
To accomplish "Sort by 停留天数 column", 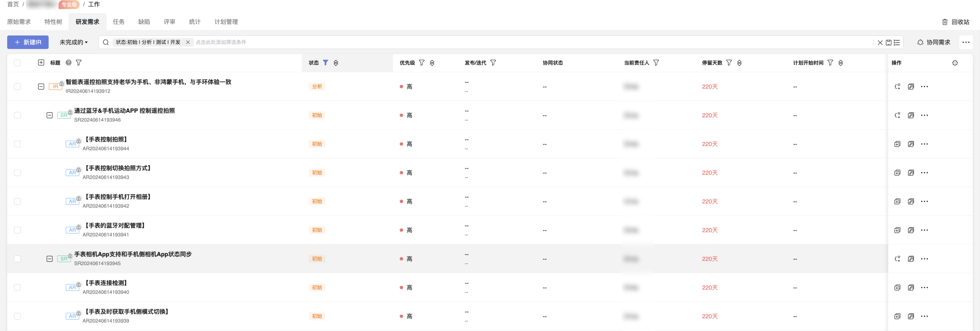I will click(740, 63).
